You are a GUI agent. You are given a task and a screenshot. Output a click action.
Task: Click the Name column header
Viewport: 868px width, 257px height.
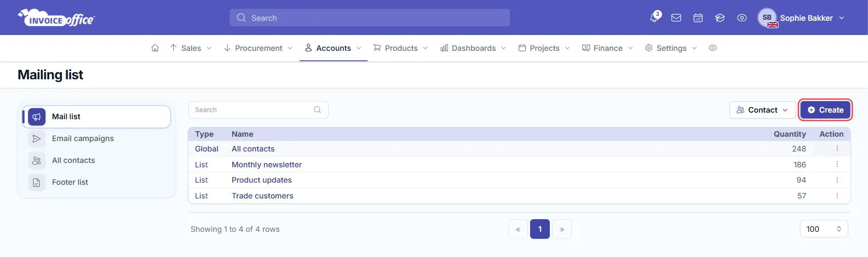pyautogui.click(x=243, y=134)
